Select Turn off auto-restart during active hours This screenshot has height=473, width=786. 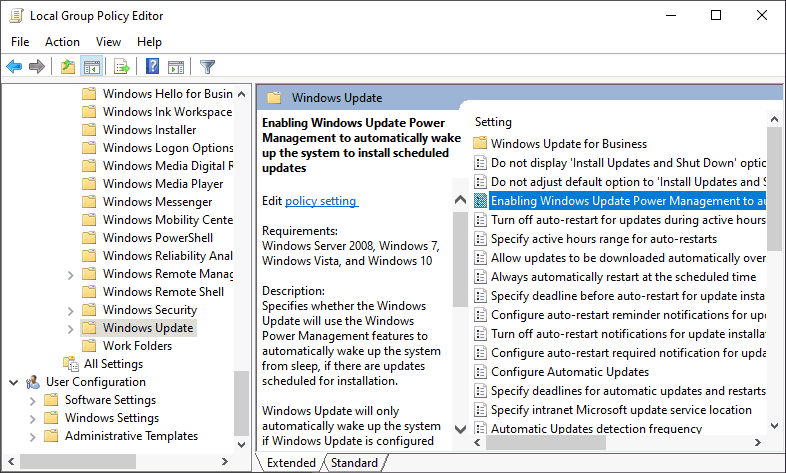628,220
